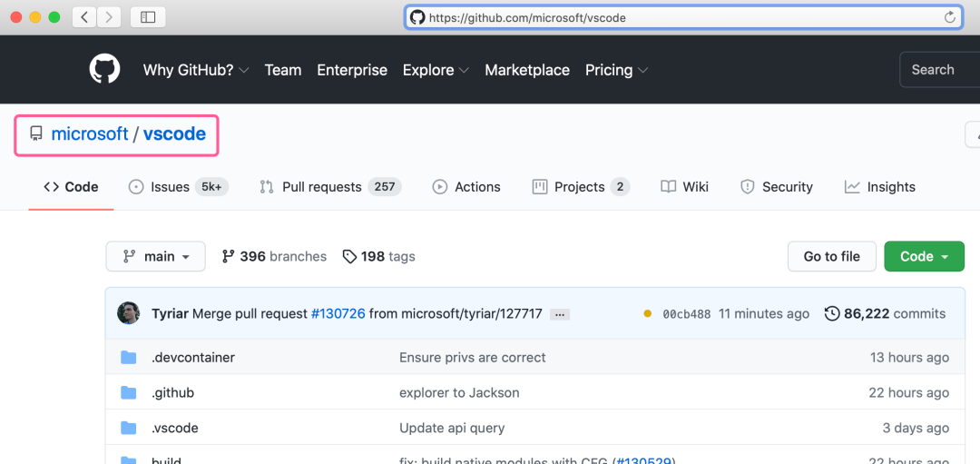Click the GitHub Octocat logo
The width and height of the screenshot is (980, 464).
[x=104, y=69]
